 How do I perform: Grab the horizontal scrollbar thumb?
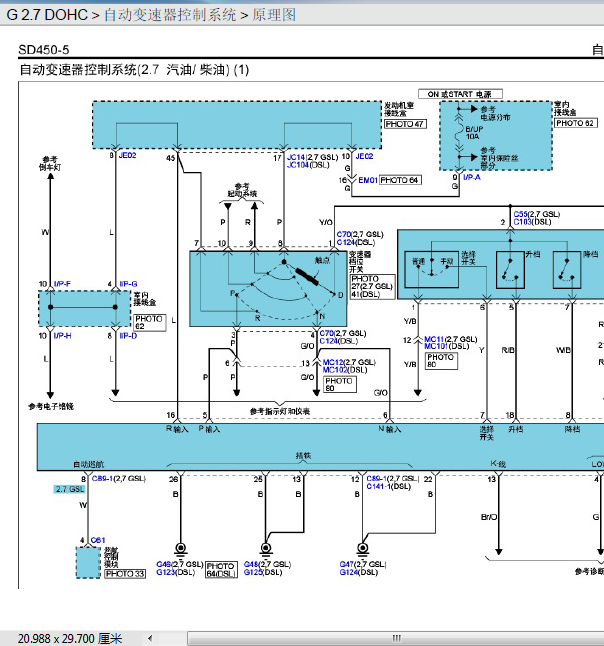396,638
